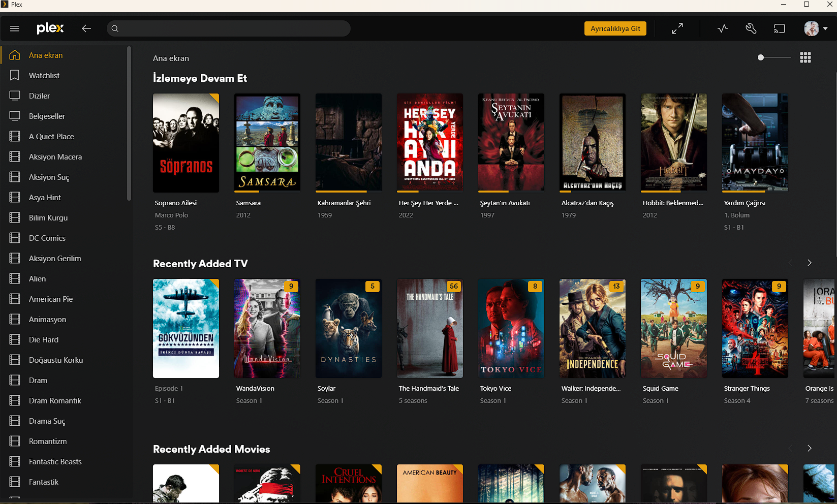Focus the search input field
Screen dimensions: 837x504
pos(229,28)
